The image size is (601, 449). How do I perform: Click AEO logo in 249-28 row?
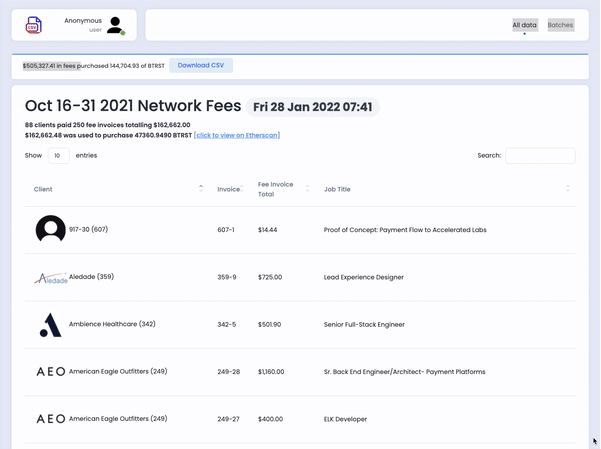tap(51, 372)
